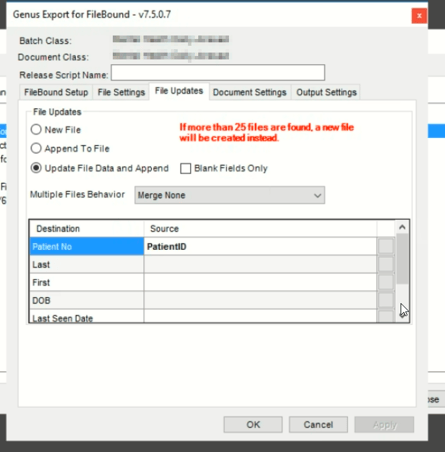Select the Last destination row
The image size is (445, 452).
87,265
